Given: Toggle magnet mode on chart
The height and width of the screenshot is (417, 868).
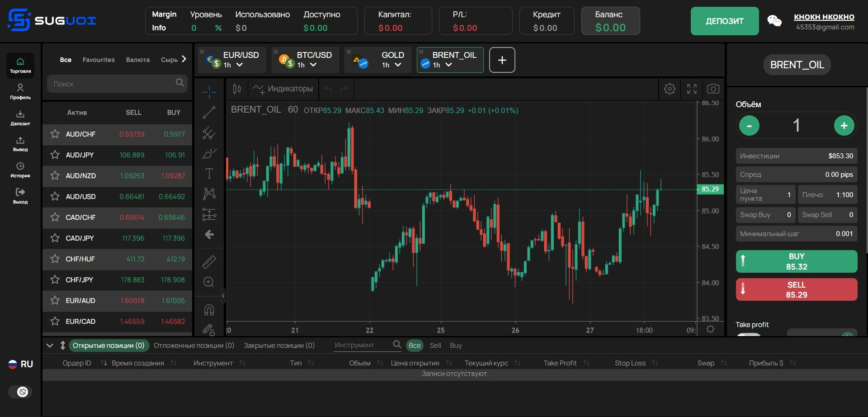Looking at the screenshot, I should pyautogui.click(x=209, y=310).
